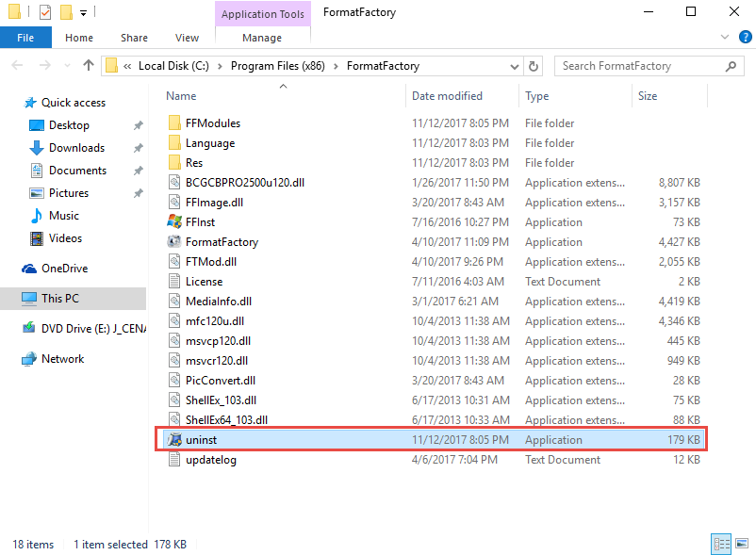Image resolution: width=756 pixels, height=555 pixels.
Task: Go forward with the Forward arrow
Action: pos(45,65)
